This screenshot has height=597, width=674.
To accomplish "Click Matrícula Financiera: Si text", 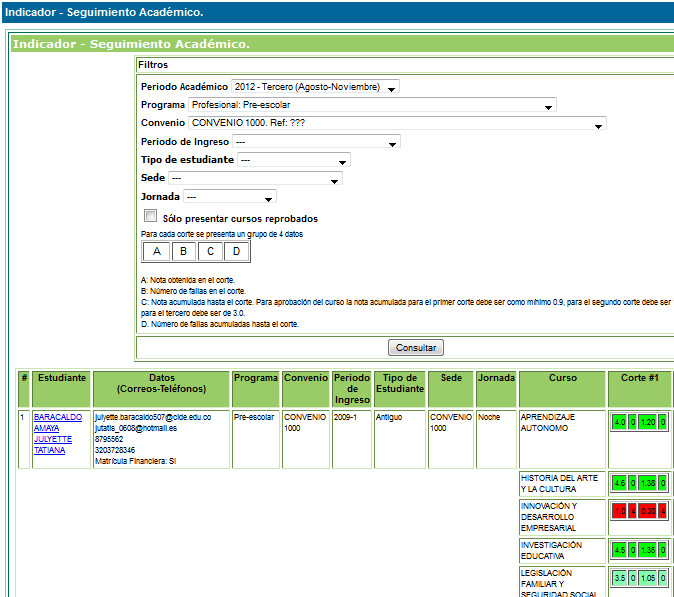I will click(135, 461).
